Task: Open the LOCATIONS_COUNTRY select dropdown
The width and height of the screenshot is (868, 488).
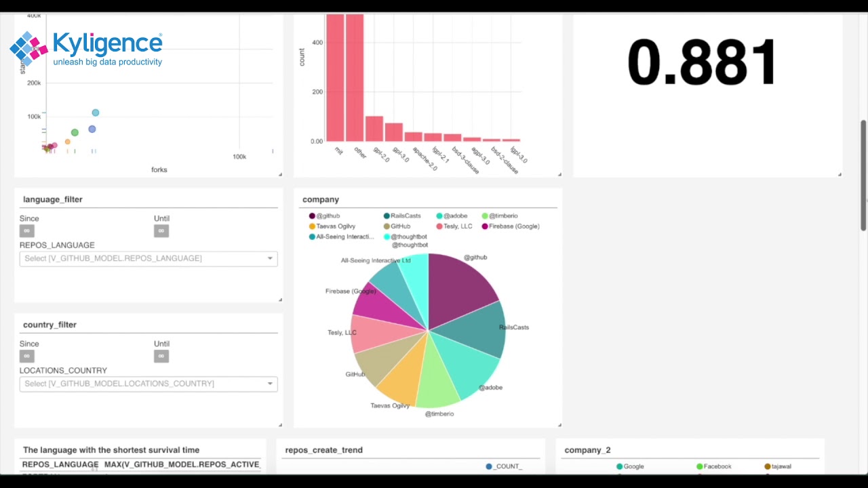Action: pyautogui.click(x=149, y=384)
